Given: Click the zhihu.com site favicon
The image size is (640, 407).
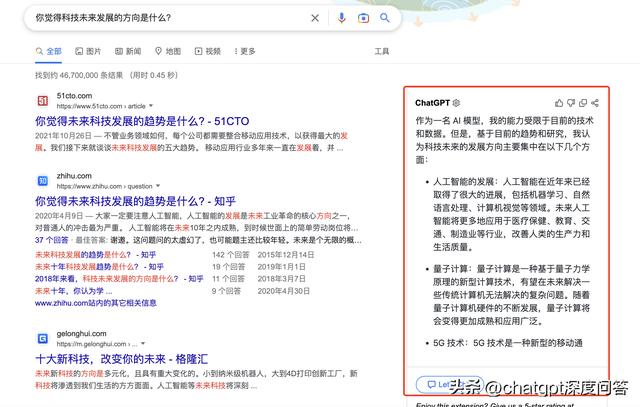Looking at the screenshot, I should point(43,180).
